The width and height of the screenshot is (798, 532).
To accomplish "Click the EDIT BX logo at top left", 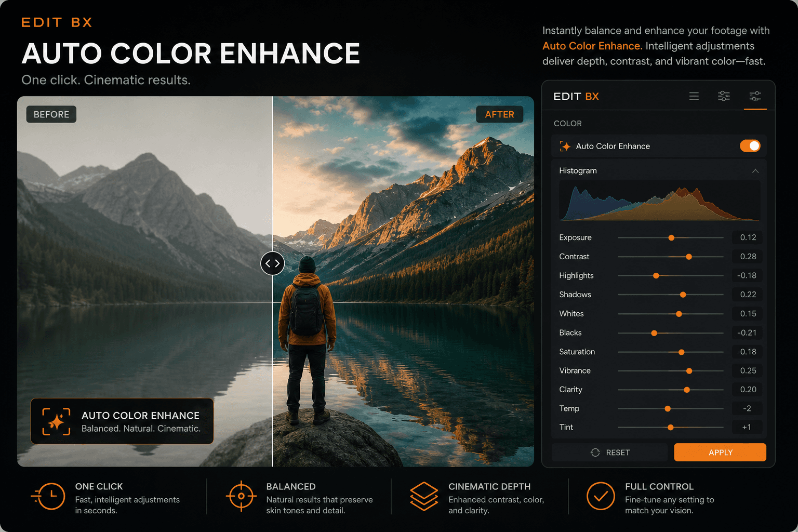I will pos(57,22).
